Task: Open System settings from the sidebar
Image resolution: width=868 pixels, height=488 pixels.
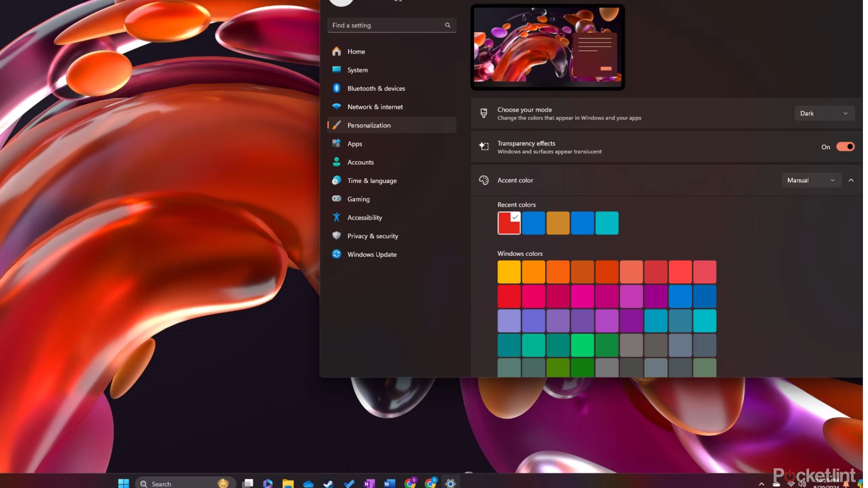Action: [x=357, y=70]
